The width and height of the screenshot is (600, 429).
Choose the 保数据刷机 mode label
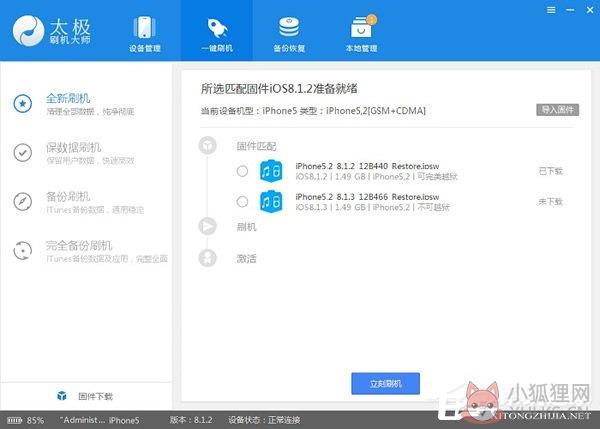coord(73,147)
